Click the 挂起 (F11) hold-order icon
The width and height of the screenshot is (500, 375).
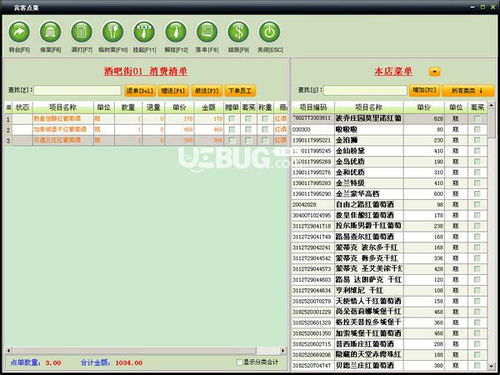144,32
